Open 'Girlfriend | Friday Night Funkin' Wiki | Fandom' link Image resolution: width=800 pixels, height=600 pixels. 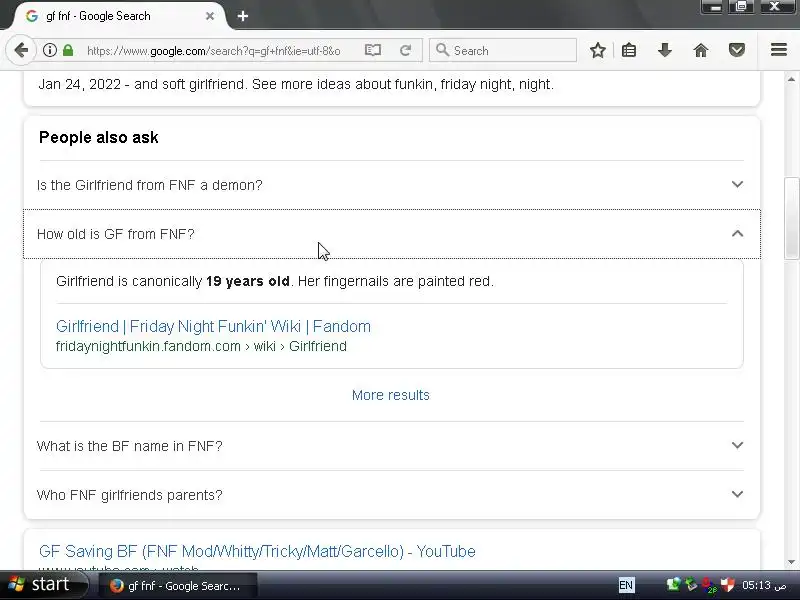(213, 327)
